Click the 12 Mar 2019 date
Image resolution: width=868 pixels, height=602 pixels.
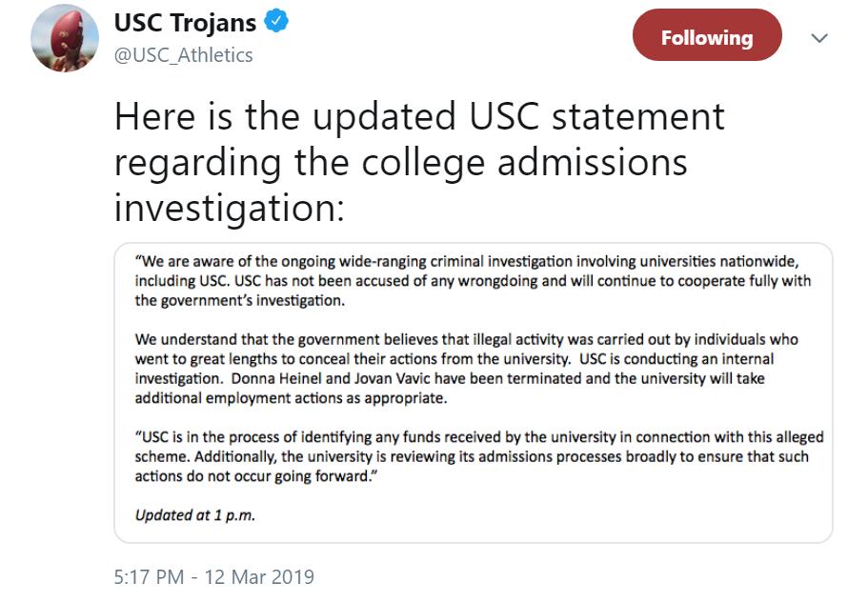(x=259, y=577)
